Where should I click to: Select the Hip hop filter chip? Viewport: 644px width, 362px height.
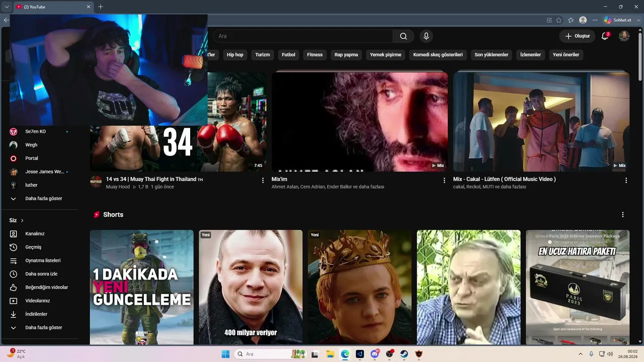tap(235, 55)
